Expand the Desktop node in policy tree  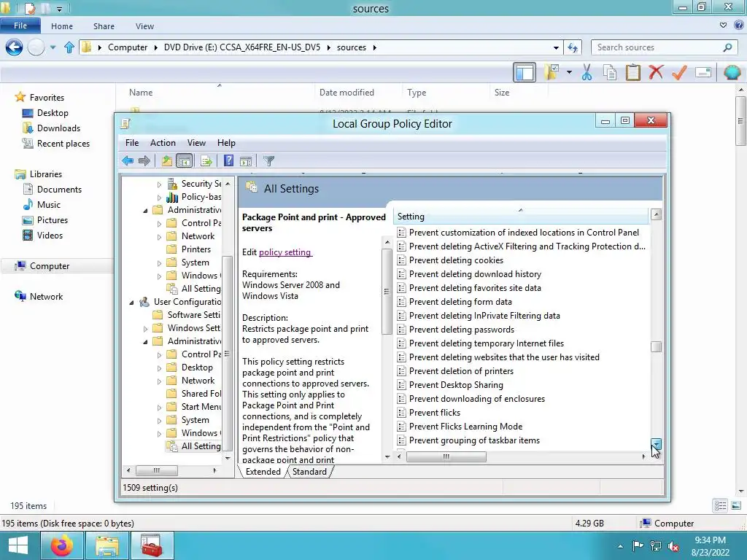pos(159,368)
